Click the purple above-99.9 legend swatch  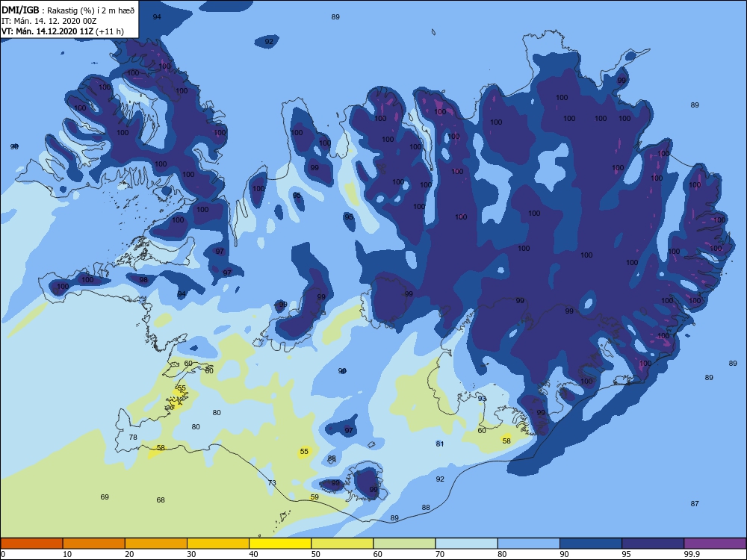click(715, 544)
